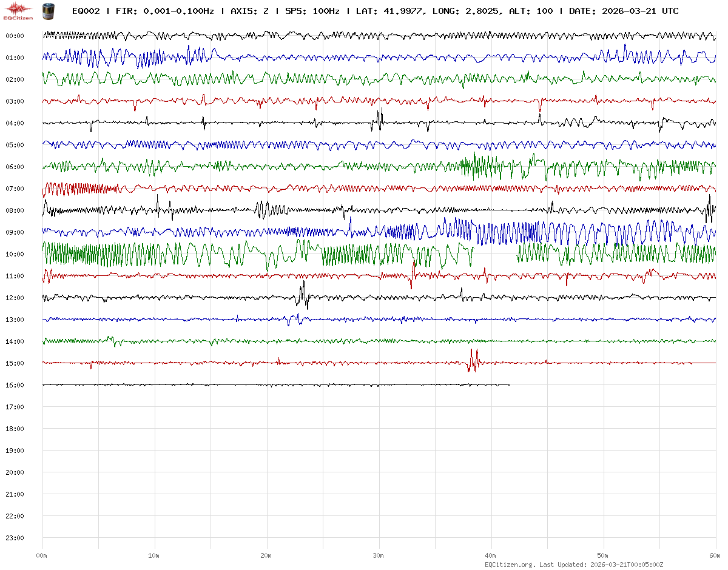Click the 12:00 hour row label

point(15,298)
